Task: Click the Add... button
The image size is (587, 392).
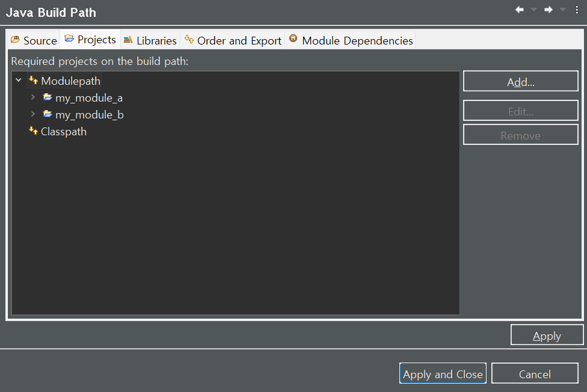Action: (520, 81)
